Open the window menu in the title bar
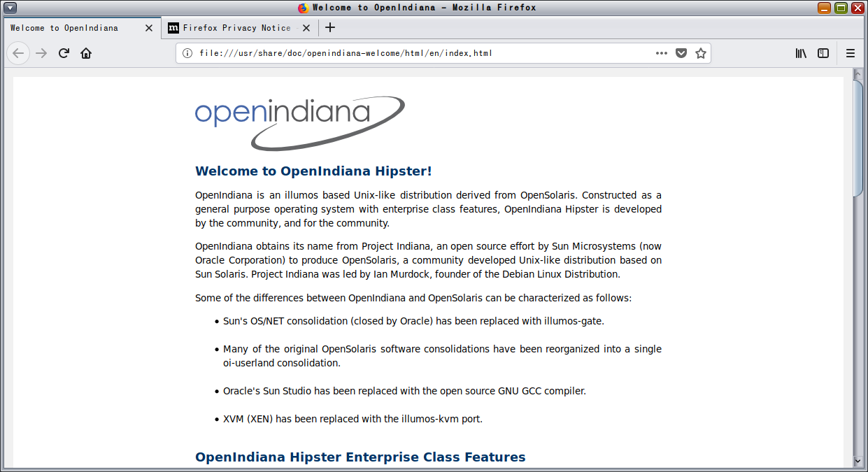This screenshot has width=868, height=472. [x=10, y=8]
